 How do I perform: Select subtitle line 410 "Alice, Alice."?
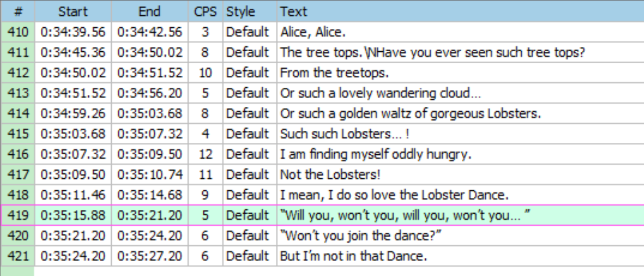[313, 32]
